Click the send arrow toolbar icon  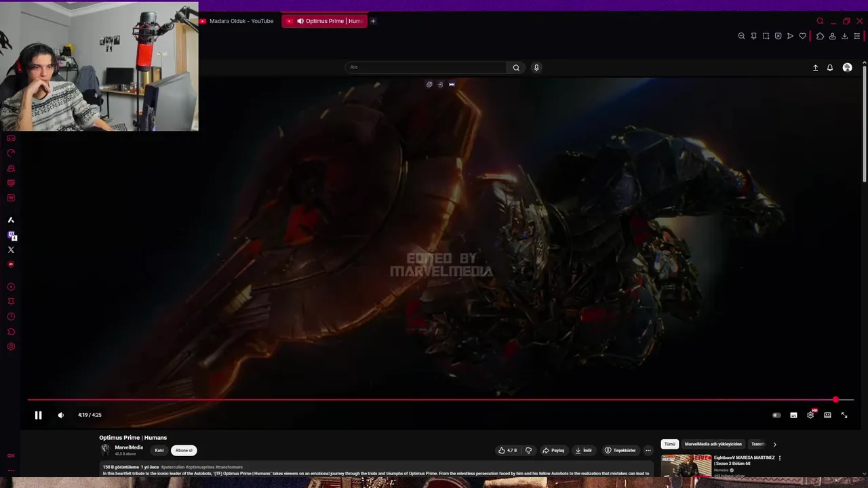pos(790,36)
